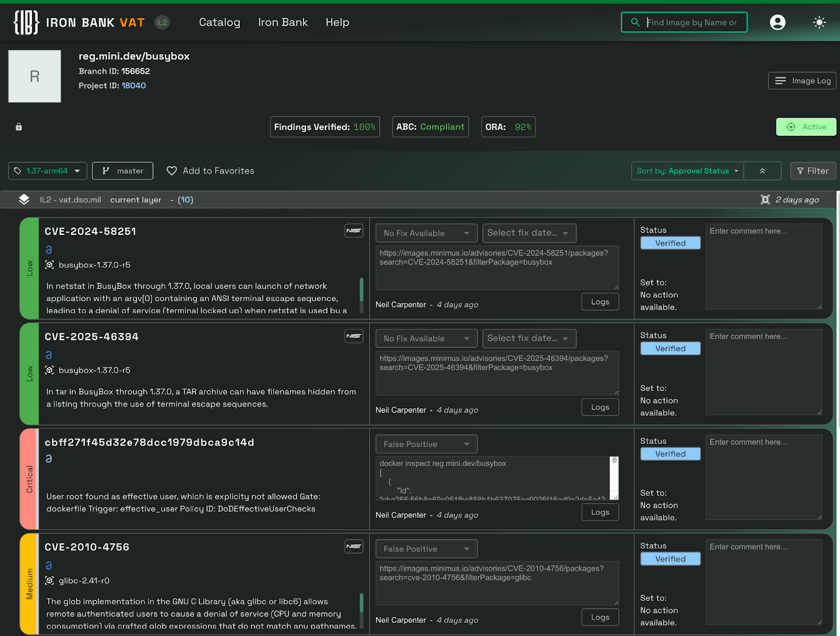This screenshot has width=840, height=636.
Task: Click the blue Anchore icon under CVE-2024-58251
Action: 49,249
